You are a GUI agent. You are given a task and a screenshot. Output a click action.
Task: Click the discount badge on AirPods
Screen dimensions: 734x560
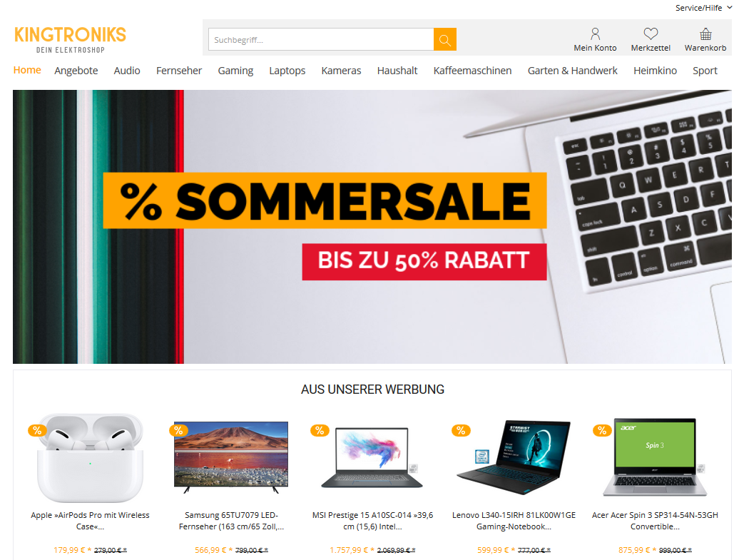click(37, 430)
